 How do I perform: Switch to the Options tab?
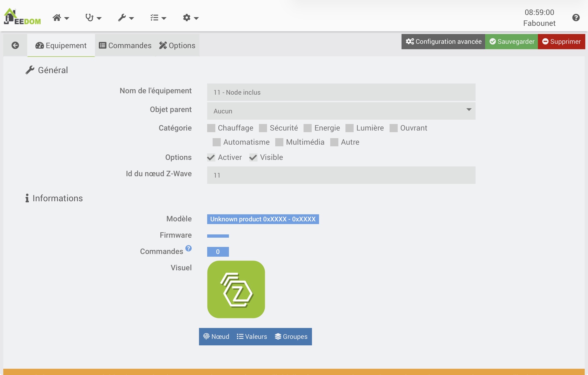click(x=177, y=45)
